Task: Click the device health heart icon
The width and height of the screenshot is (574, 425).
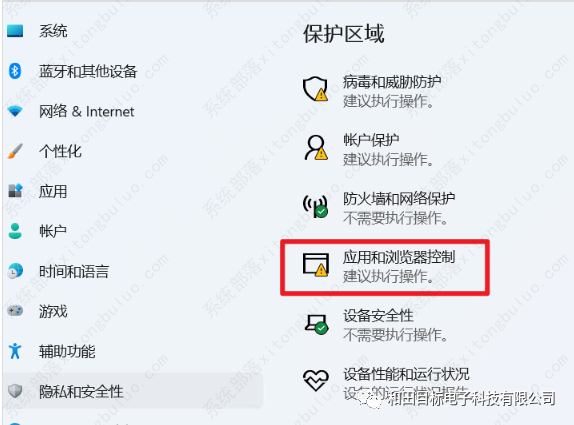Action: pyautogui.click(x=316, y=380)
